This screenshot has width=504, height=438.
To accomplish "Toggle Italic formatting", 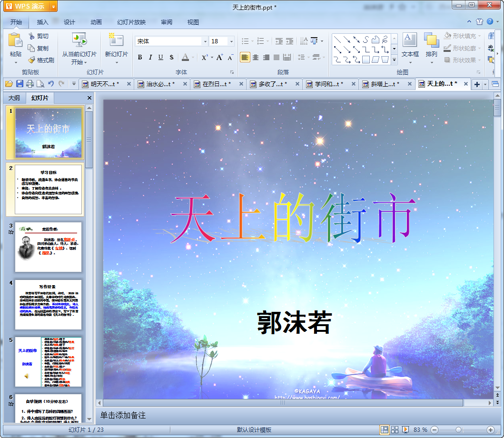I will click(x=150, y=57).
